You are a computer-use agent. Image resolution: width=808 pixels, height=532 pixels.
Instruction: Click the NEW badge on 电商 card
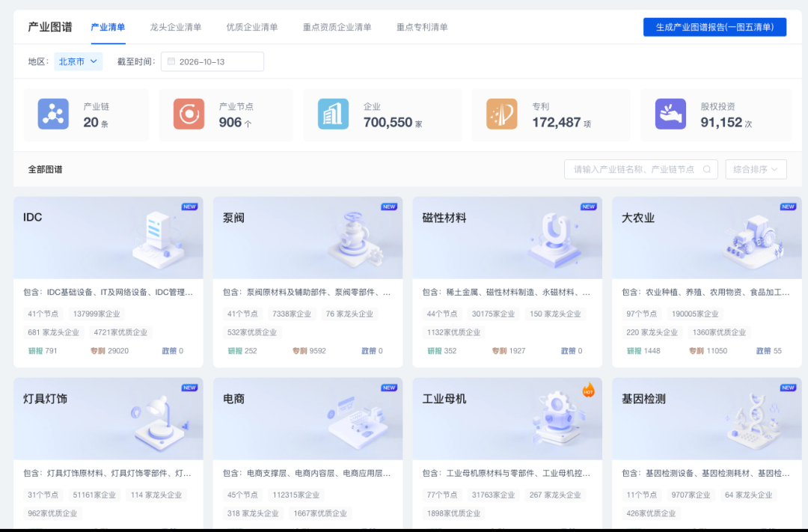click(389, 388)
